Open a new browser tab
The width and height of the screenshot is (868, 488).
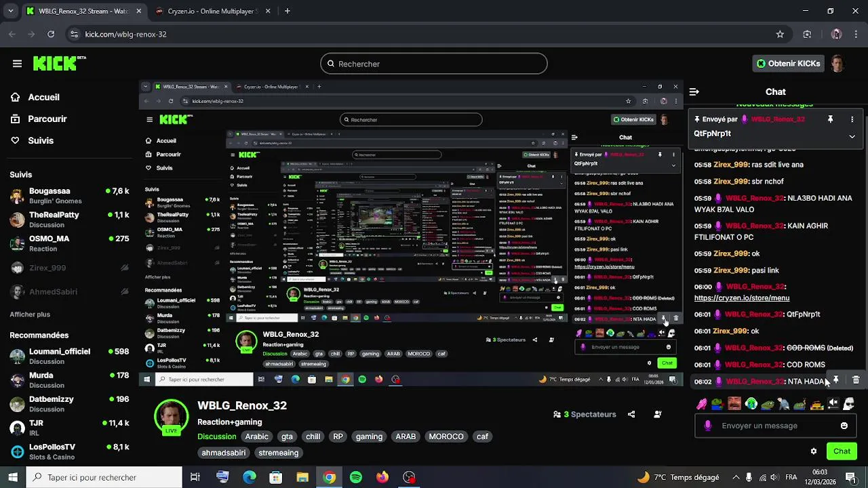coord(288,11)
